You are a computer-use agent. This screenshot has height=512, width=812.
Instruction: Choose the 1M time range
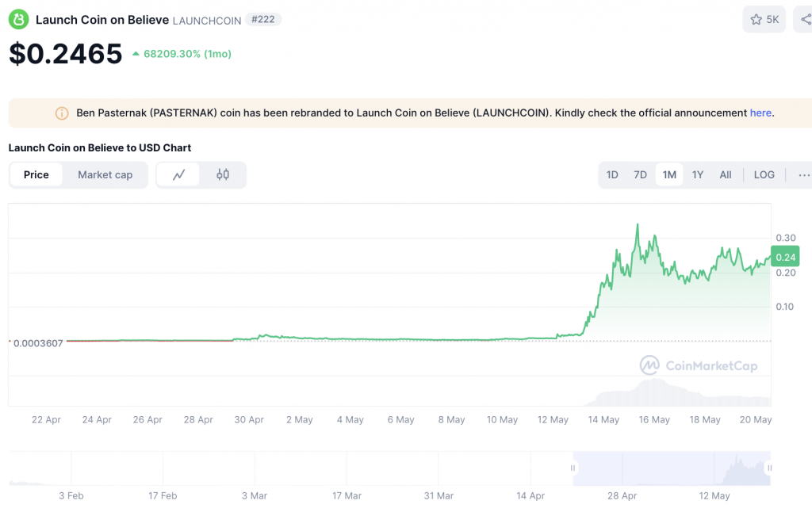(669, 175)
